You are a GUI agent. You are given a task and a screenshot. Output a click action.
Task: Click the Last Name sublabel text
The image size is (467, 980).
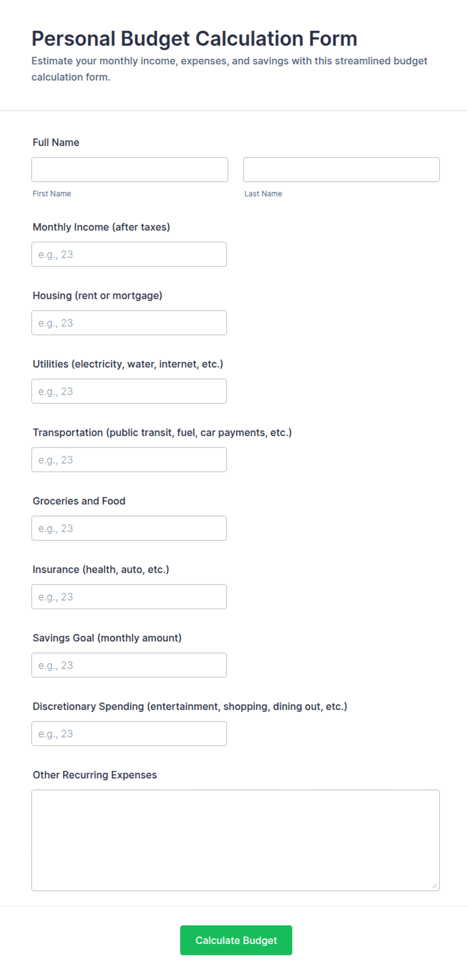(x=263, y=194)
